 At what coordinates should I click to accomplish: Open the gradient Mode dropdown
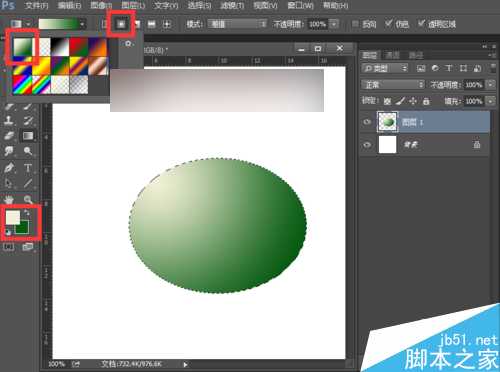[237, 24]
